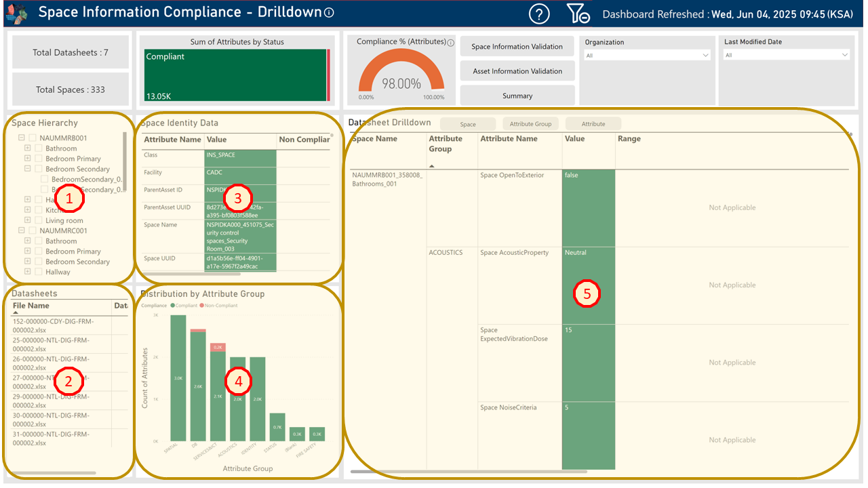Image resolution: width=868 pixels, height=488 pixels.
Task: Switch to the Attribute Group drilldown tab
Action: coord(530,124)
